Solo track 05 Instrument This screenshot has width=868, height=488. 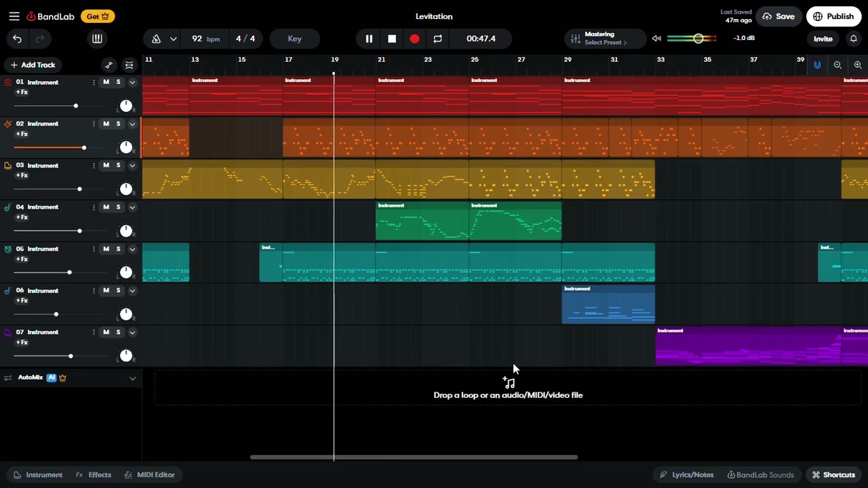point(118,249)
